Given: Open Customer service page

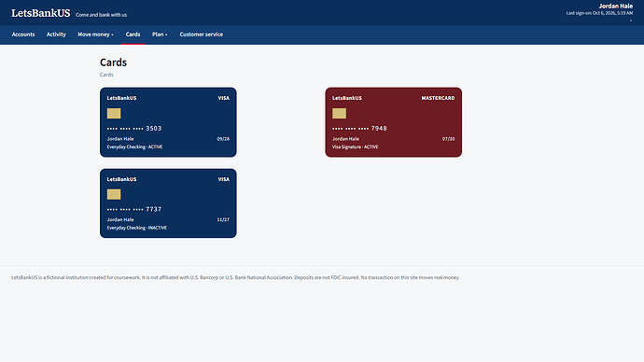Looking at the screenshot, I should [x=202, y=35].
